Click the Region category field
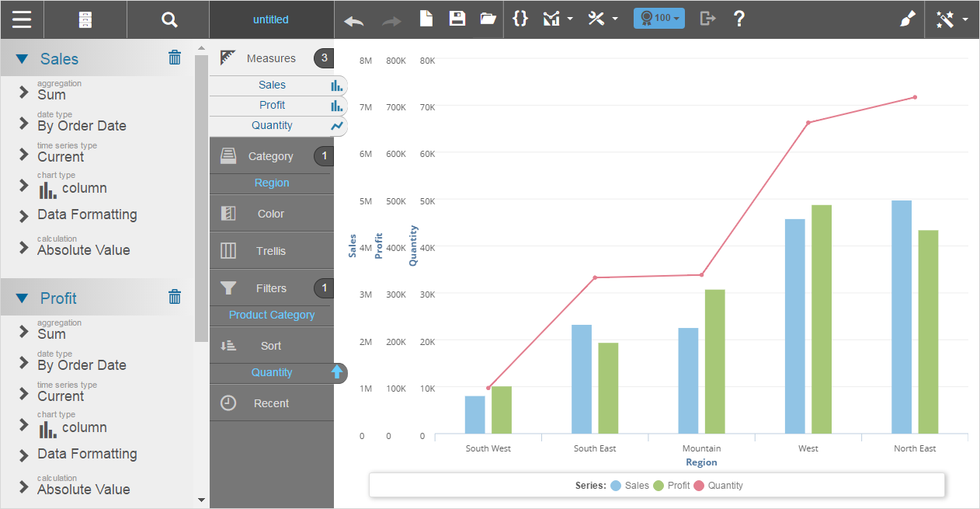Viewport: 980px width, 509px height. (271, 183)
